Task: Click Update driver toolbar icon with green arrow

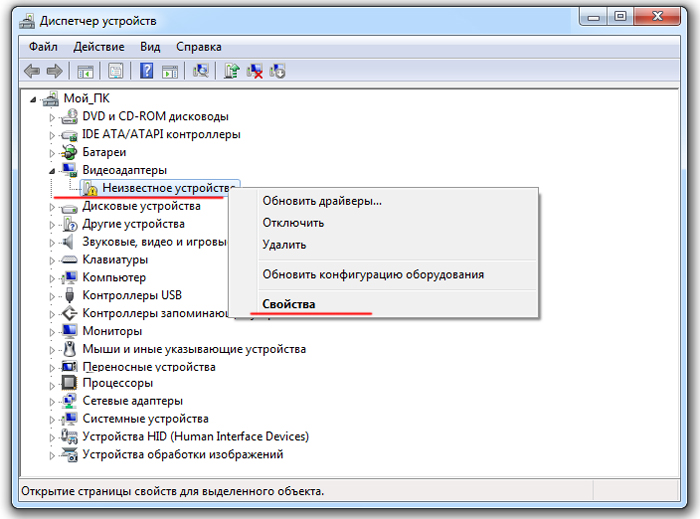Action: tap(232, 71)
